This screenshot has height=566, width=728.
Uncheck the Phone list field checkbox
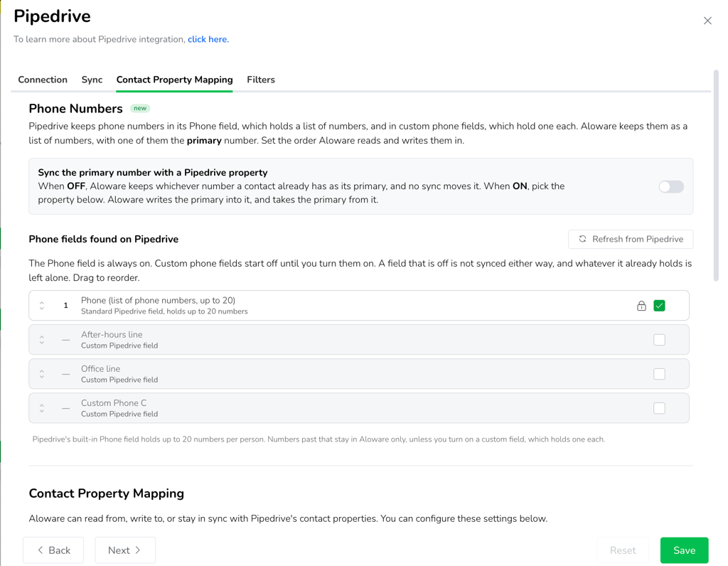[x=659, y=306]
